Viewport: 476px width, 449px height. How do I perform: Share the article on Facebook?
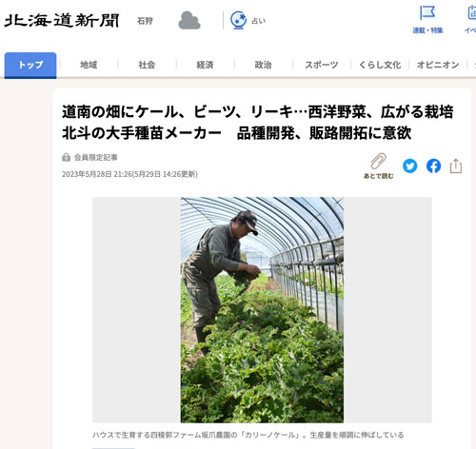click(x=433, y=166)
